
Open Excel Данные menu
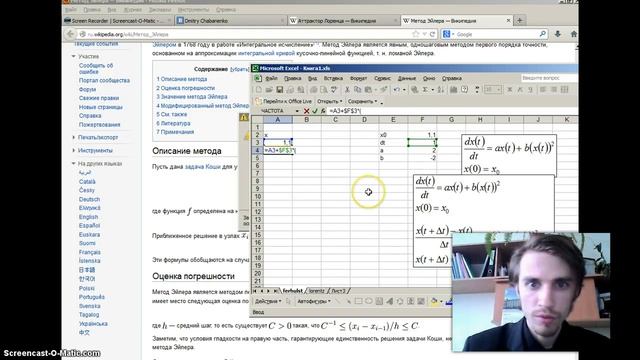click(x=407, y=78)
